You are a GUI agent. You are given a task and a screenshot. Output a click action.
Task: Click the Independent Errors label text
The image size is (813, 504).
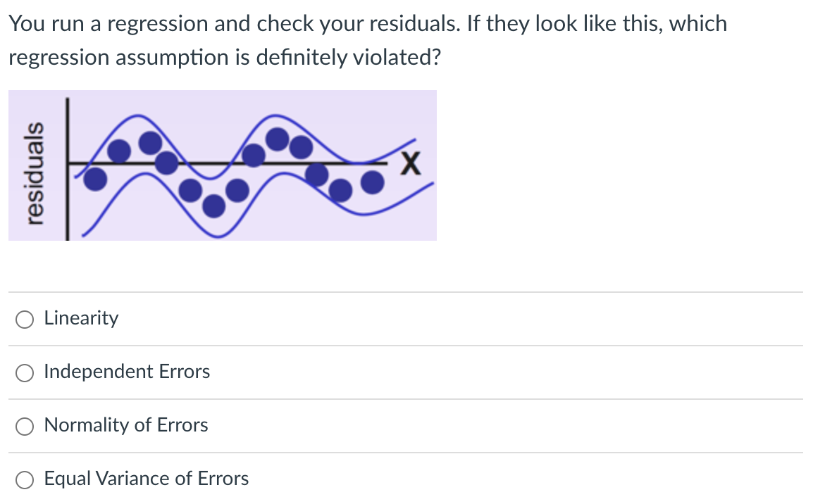(x=127, y=372)
